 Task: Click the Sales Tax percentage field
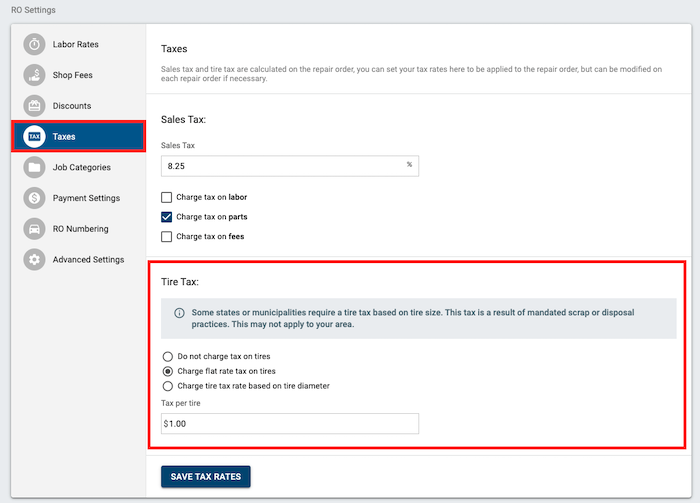(x=290, y=166)
